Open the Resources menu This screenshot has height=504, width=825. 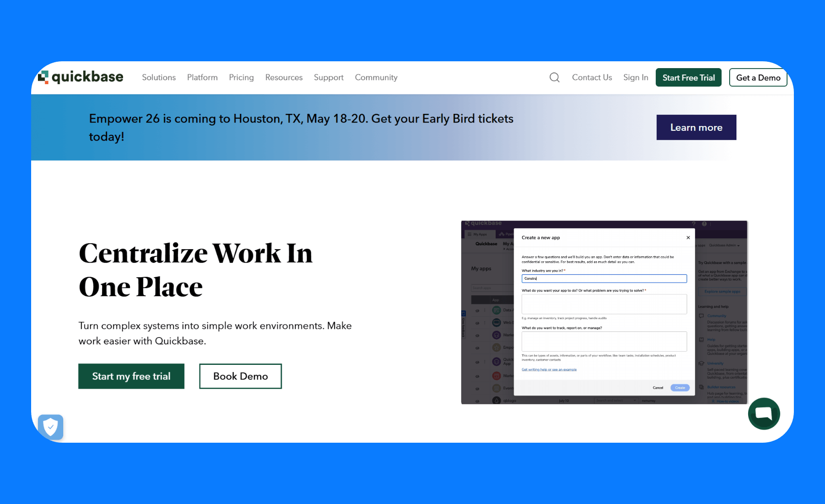click(284, 77)
